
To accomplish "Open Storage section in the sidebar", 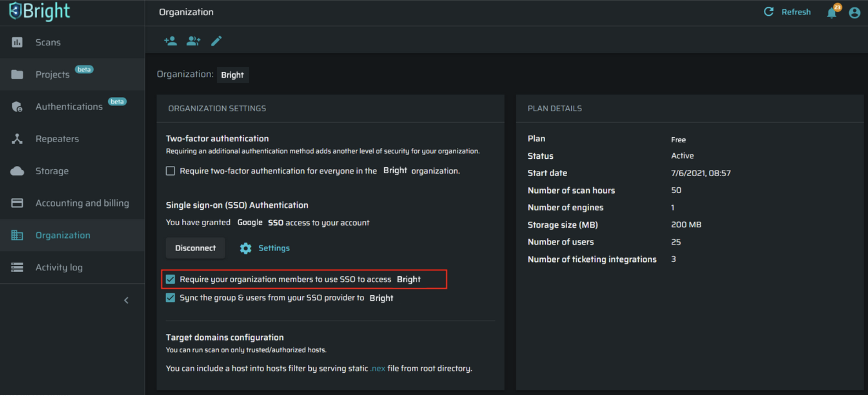I will (52, 171).
